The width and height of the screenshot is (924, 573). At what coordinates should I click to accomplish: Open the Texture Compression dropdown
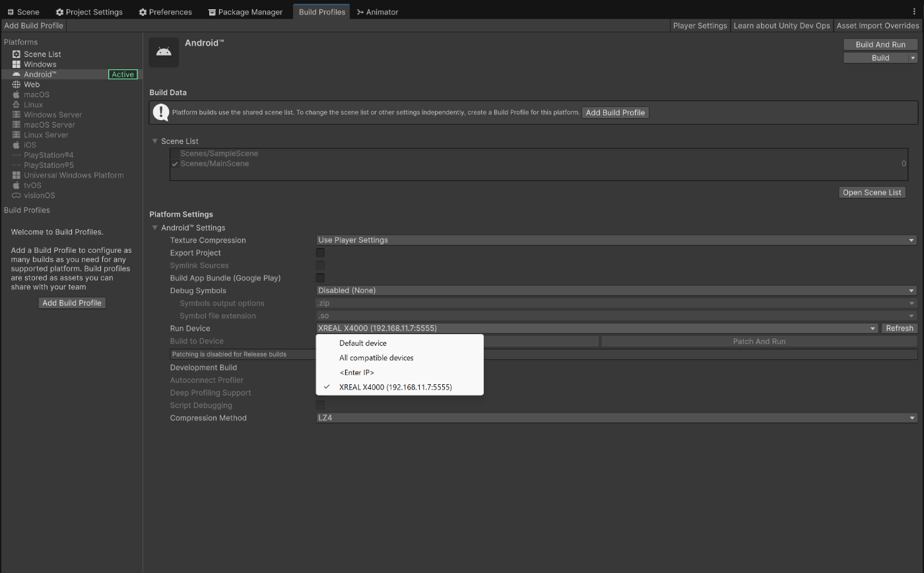coord(616,240)
